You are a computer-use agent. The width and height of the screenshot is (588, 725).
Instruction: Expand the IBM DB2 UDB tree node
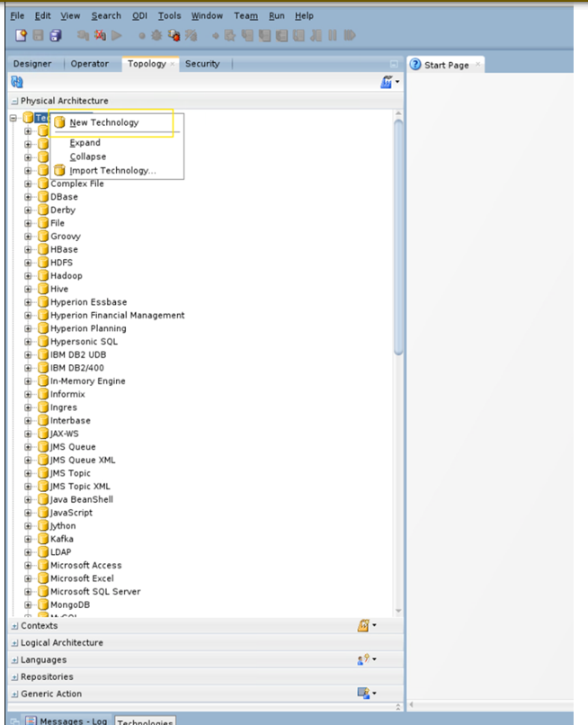pyautogui.click(x=28, y=354)
